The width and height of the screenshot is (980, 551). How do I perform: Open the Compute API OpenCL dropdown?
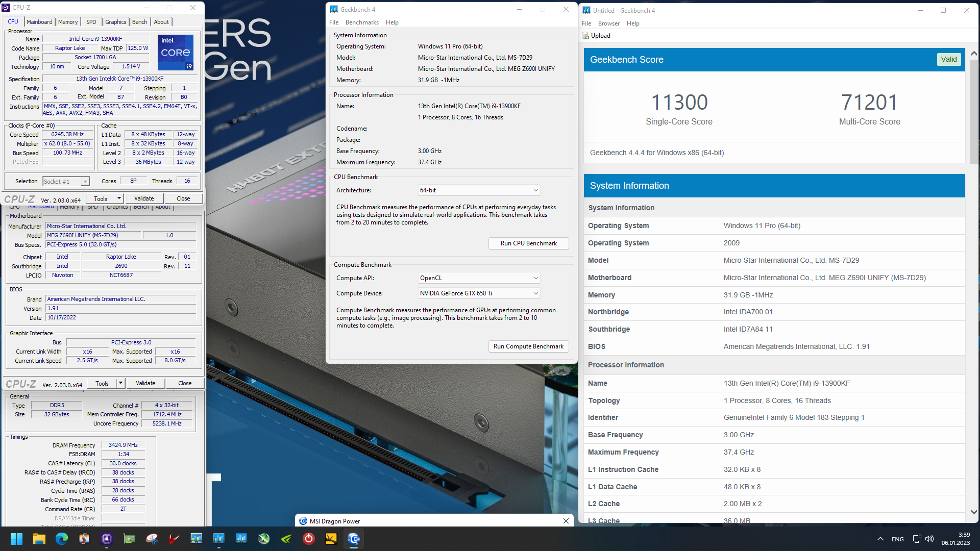tap(479, 278)
